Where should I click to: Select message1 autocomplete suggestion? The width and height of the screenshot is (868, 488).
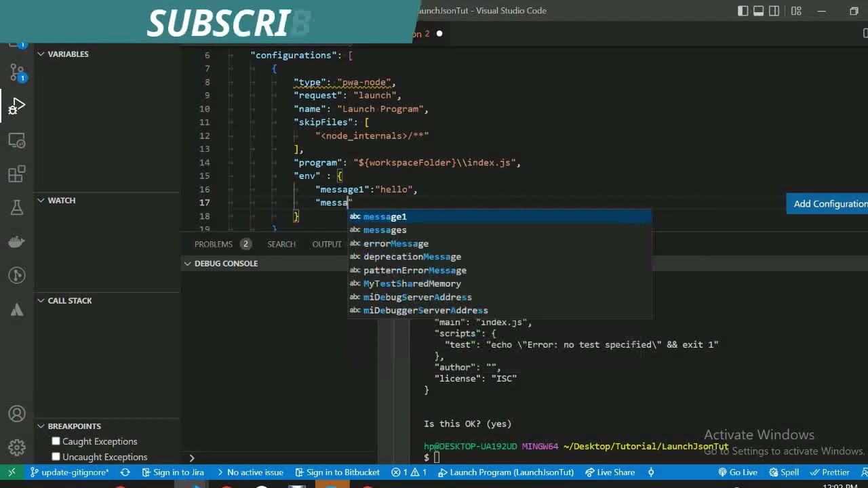coord(500,216)
